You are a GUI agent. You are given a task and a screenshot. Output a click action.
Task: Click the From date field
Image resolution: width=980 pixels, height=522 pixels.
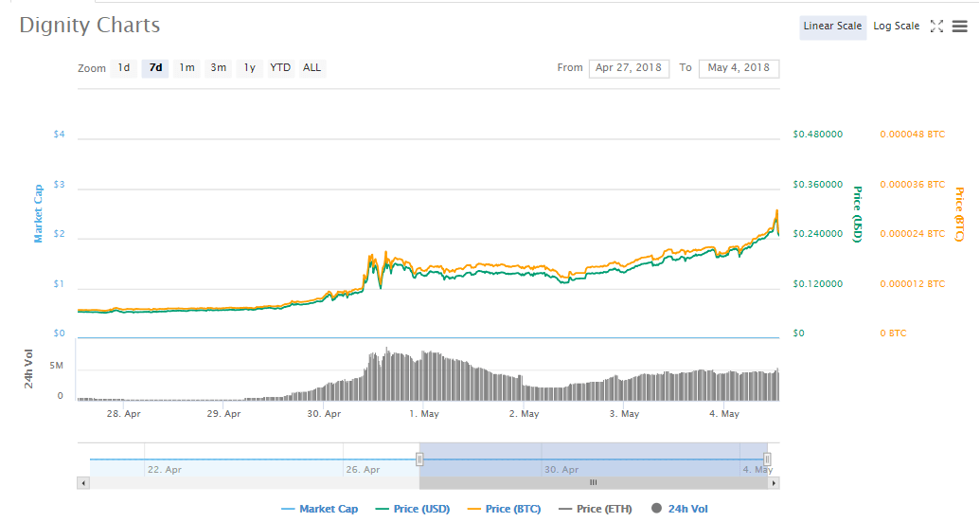[629, 68]
